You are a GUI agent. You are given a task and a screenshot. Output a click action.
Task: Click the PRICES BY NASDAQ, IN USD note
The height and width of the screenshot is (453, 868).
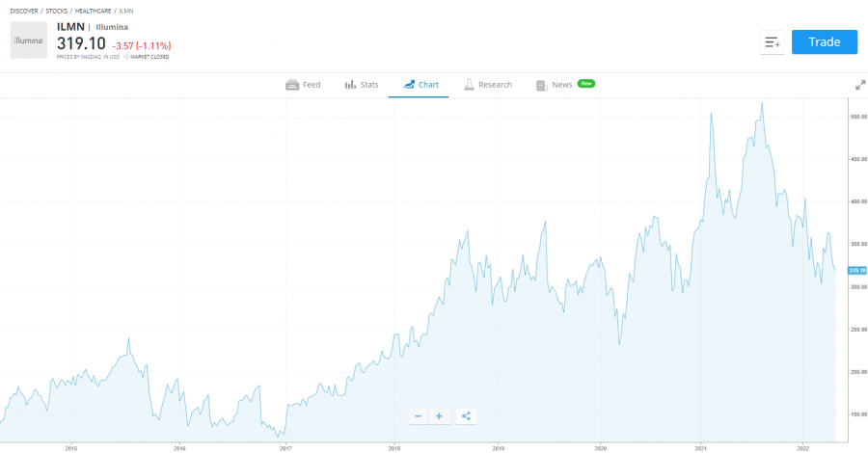click(x=88, y=57)
